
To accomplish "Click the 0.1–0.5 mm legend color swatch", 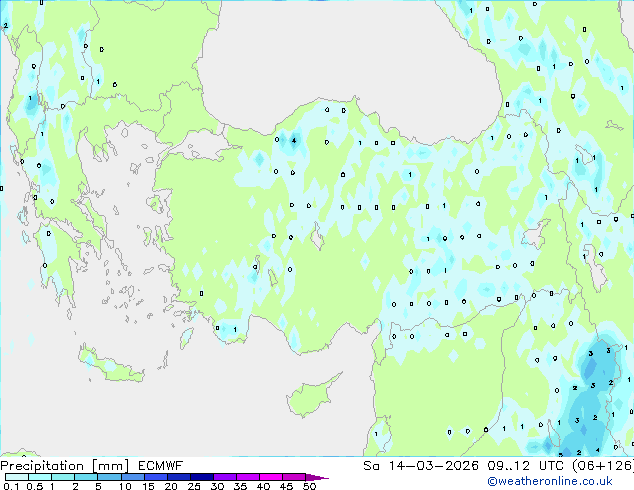I will tap(17, 477).
